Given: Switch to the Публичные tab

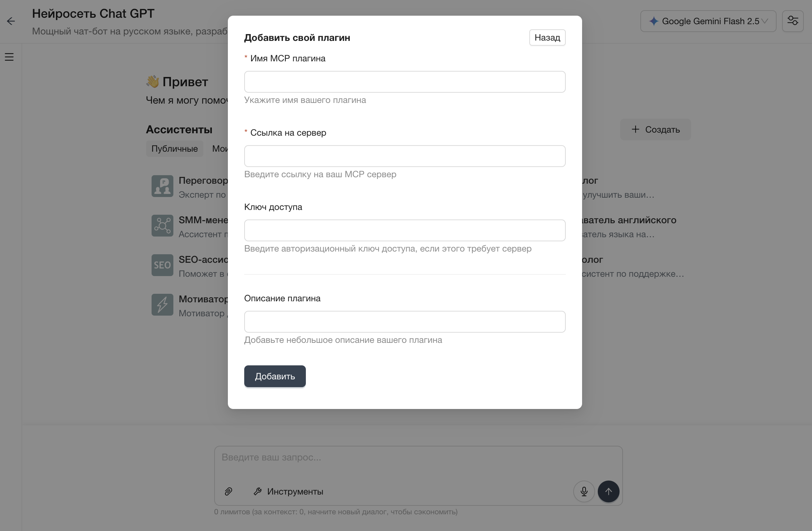Looking at the screenshot, I should pyautogui.click(x=174, y=149).
